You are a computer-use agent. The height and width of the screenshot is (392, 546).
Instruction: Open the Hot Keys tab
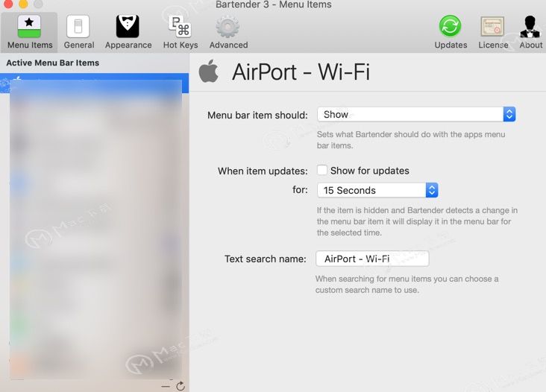tap(181, 32)
